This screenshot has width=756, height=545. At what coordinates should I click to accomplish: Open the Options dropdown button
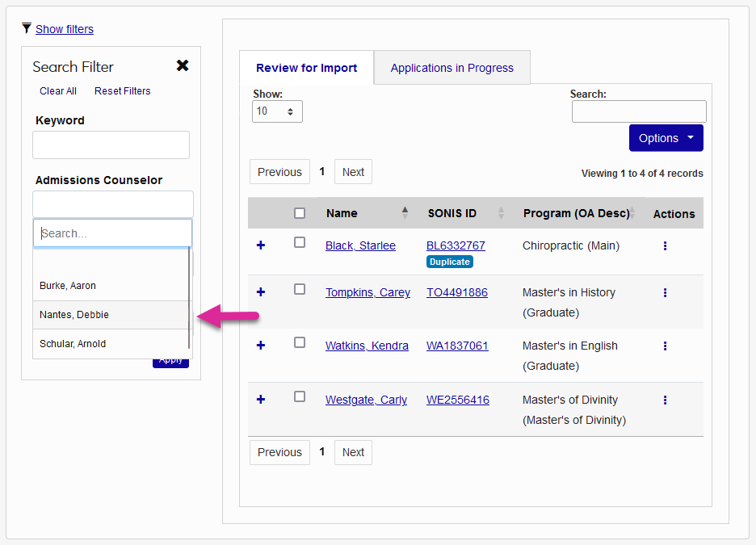(x=666, y=138)
